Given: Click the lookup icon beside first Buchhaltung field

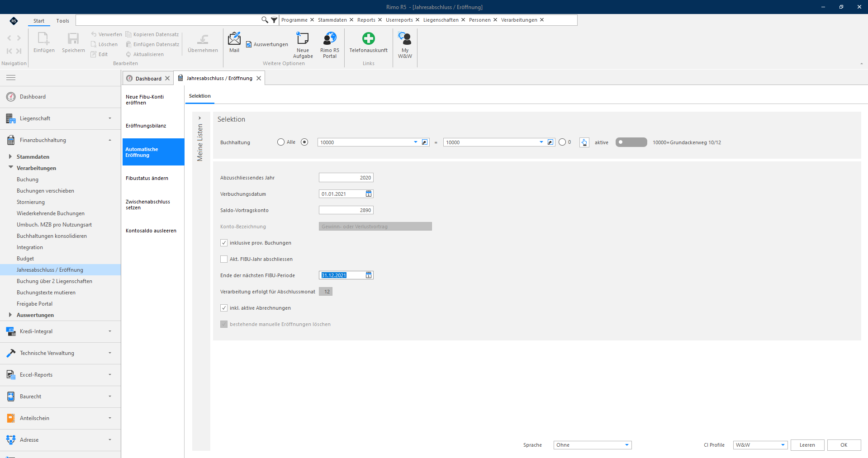Looking at the screenshot, I should (x=425, y=142).
